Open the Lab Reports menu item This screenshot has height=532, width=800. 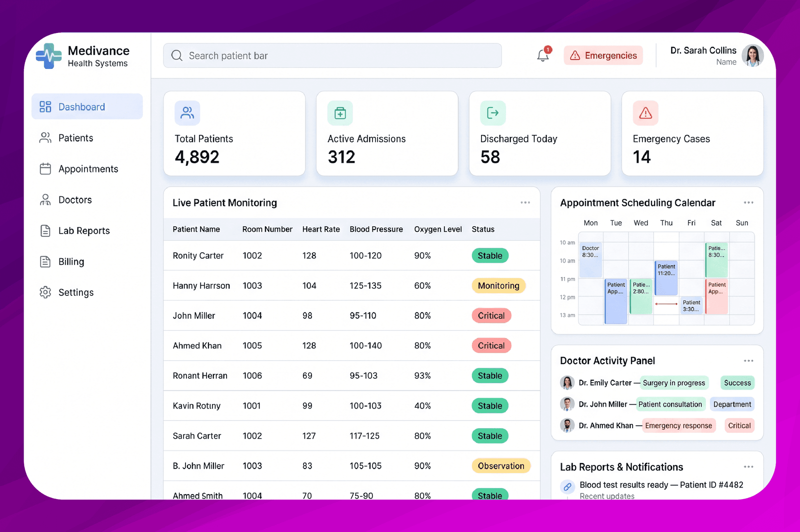pos(87,231)
